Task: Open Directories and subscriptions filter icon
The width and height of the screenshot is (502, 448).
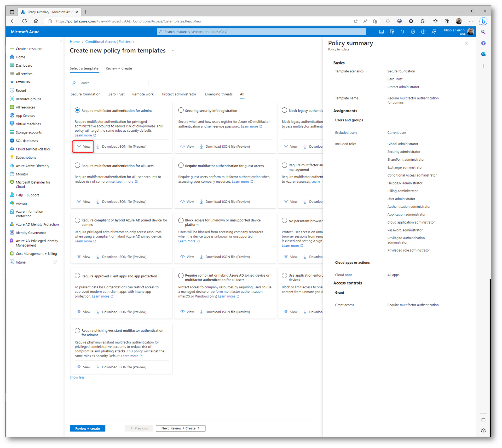Action: coord(392,32)
